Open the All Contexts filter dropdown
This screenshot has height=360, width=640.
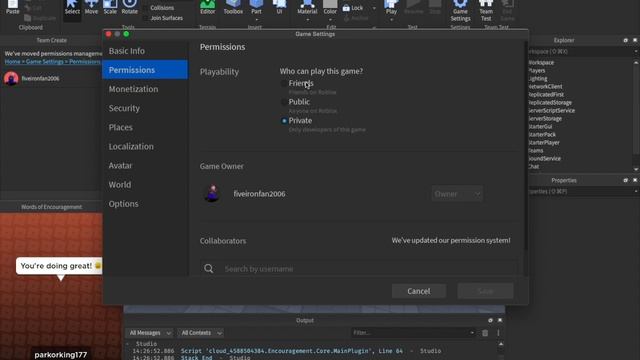tap(201, 333)
